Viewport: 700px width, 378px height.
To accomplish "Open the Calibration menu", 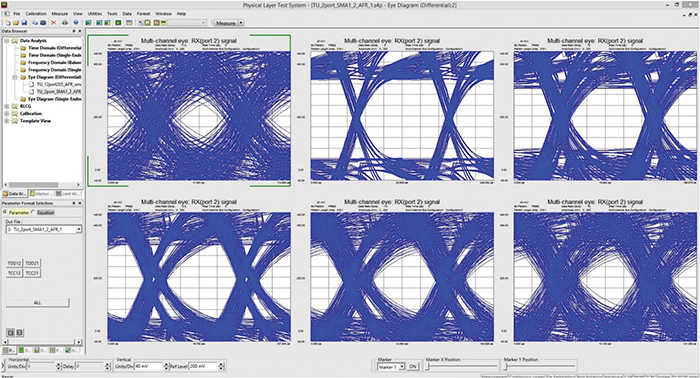I will 36,14.
